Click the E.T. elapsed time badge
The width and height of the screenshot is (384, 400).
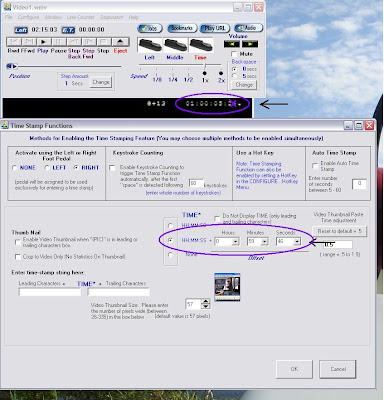click(68, 30)
